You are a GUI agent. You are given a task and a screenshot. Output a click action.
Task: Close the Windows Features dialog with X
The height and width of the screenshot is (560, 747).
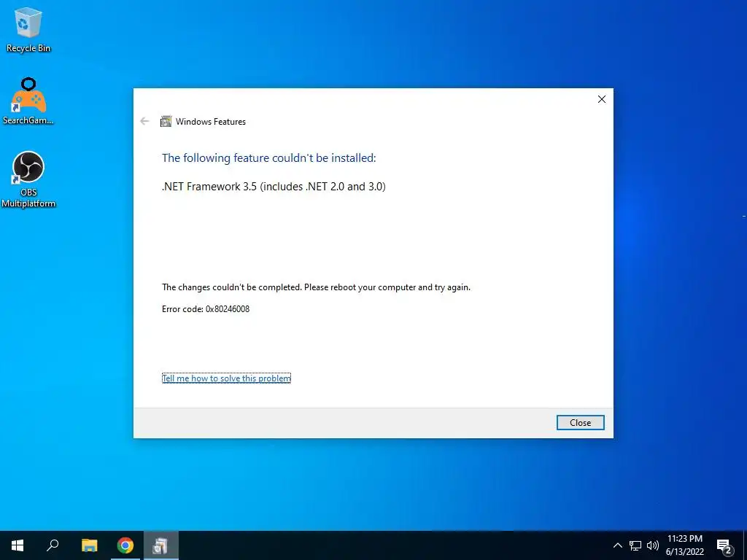(602, 99)
